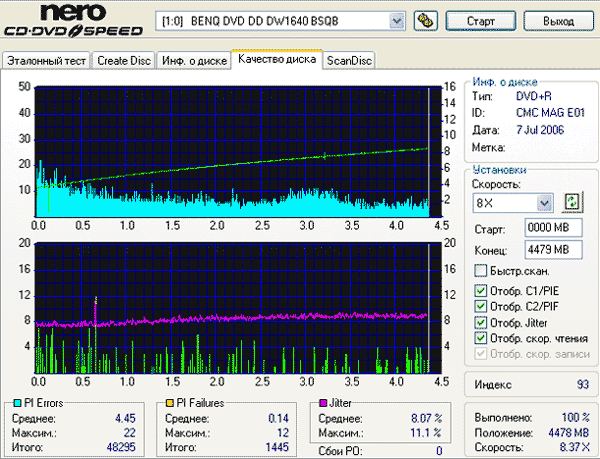The height and width of the screenshot is (459, 600).
Task: Open the Create Disc tab
Action: [124, 61]
